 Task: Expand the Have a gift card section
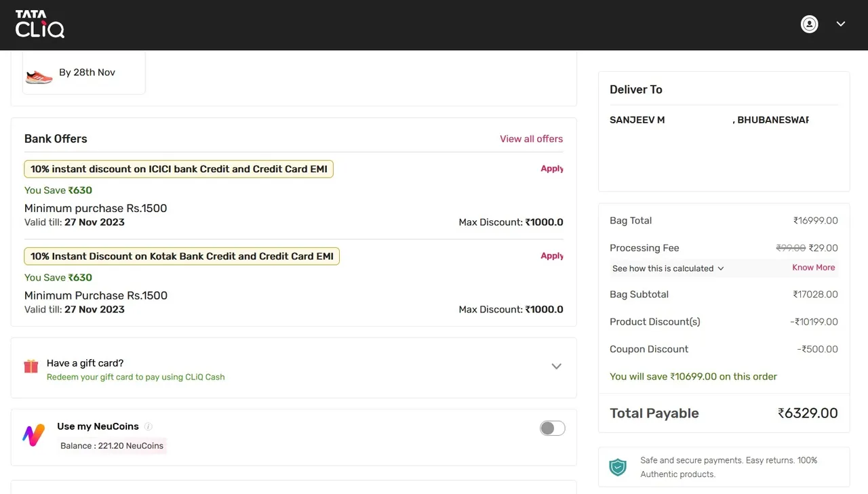556,367
